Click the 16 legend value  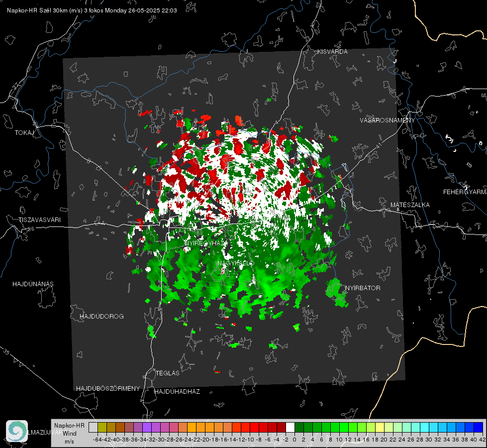coord(366,440)
